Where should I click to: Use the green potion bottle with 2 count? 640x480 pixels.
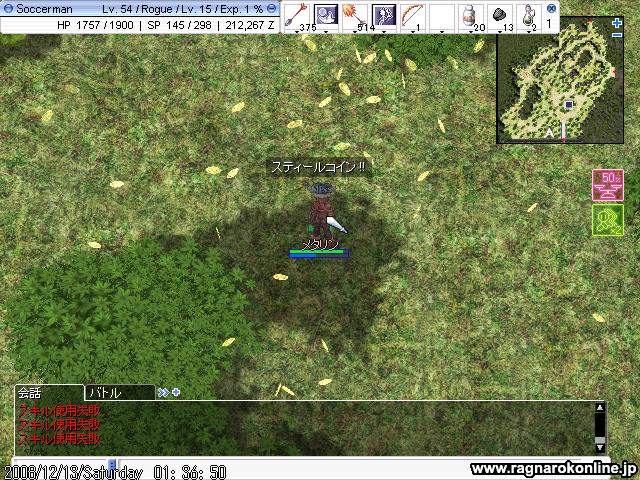pyautogui.click(x=529, y=16)
